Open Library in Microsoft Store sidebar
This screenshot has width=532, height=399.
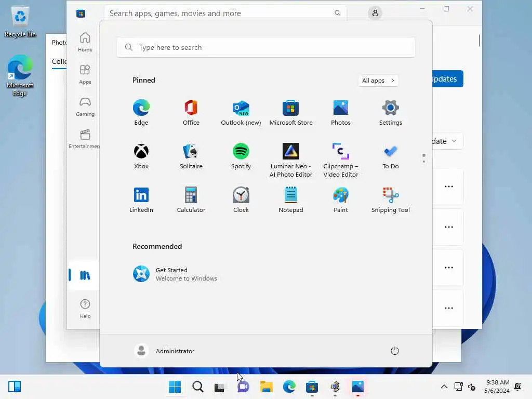pyautogui.click(x=85, y=275)
